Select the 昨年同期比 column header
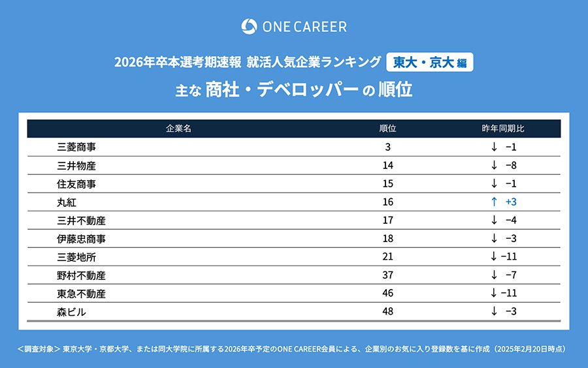 point(503,129)
